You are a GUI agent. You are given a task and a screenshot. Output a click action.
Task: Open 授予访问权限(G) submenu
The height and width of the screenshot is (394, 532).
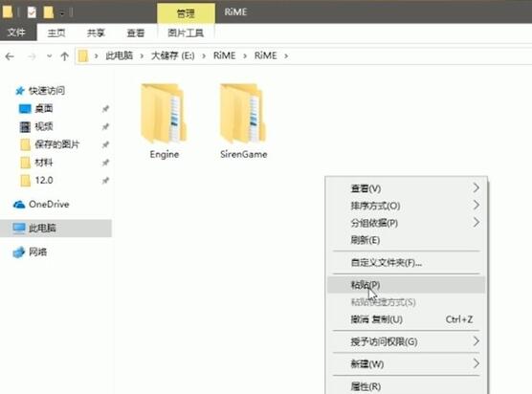coord(406,341)
